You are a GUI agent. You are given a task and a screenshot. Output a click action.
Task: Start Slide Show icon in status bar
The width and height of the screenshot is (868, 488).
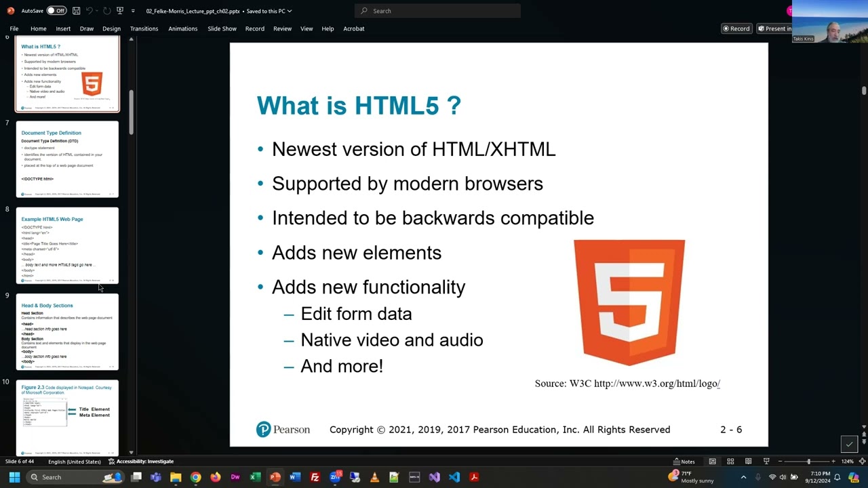pyautogui.click(x=766, y=462)
